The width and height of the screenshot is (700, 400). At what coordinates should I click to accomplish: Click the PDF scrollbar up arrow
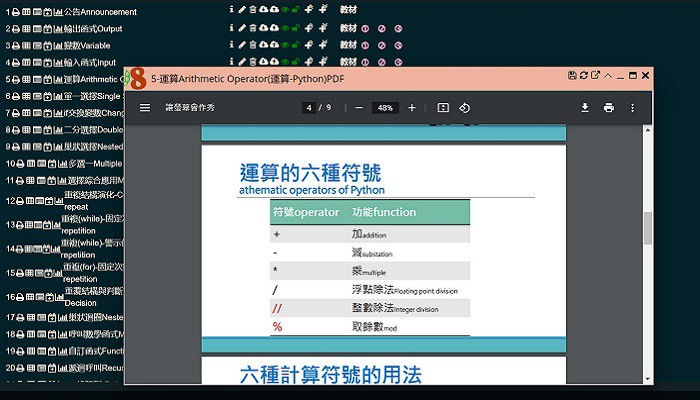648,129
